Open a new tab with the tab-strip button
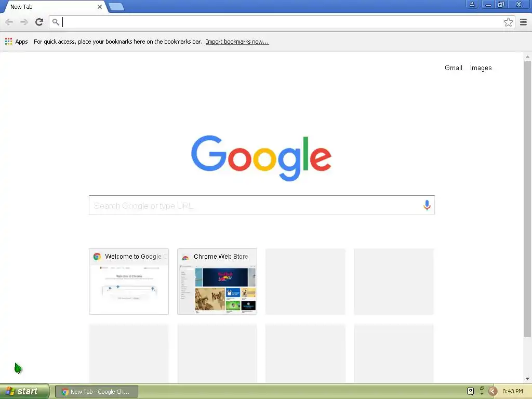Image resolution: width=532 pixels, height=399 pixels. pyautogui.click(x=116, y=7)
